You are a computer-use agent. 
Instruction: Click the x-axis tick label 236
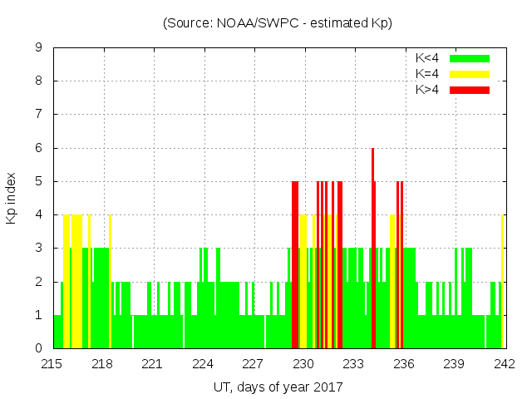click(x=404, y=364)
